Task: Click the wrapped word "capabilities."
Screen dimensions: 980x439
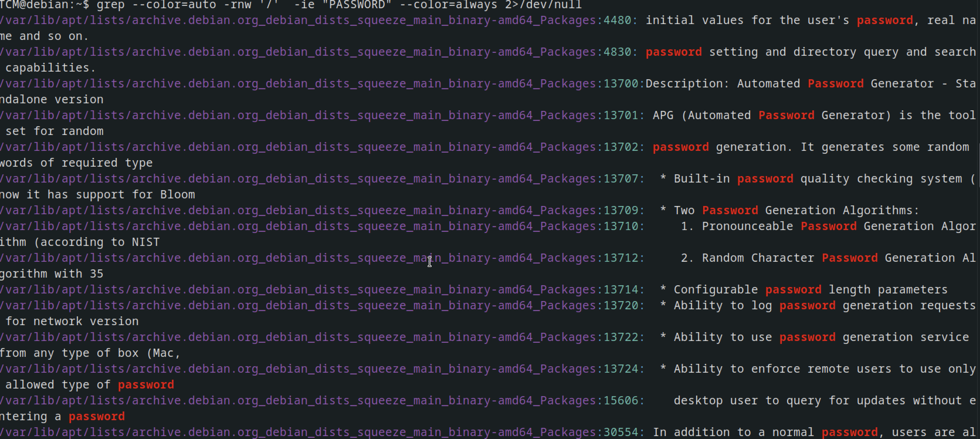Action: coord(51,68)
